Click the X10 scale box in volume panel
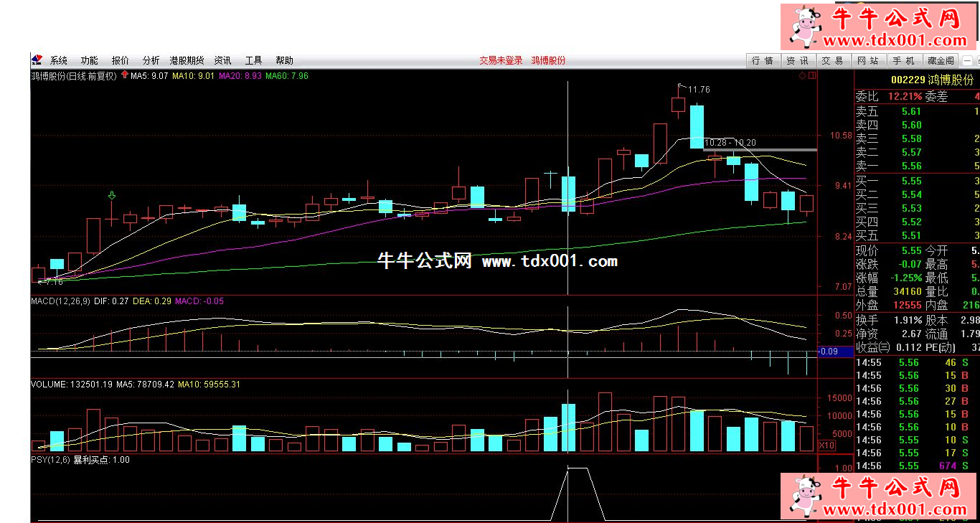This screenshot has height=523, width=980. 826,446
